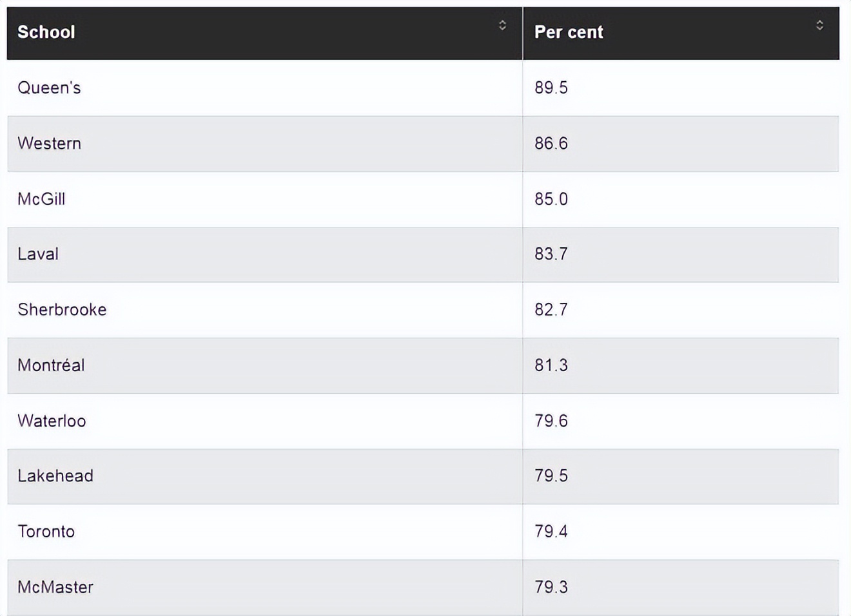Select the Waterloo school cell

[x=52, y=421]
